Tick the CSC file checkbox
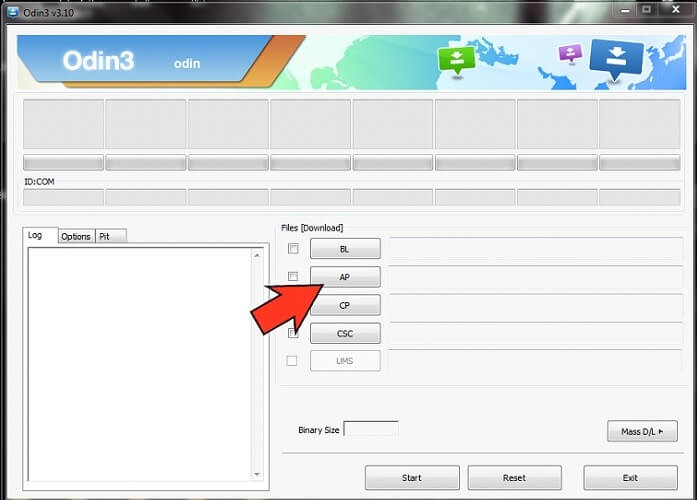This screenshot has height=500, width=697. (293, 333)
